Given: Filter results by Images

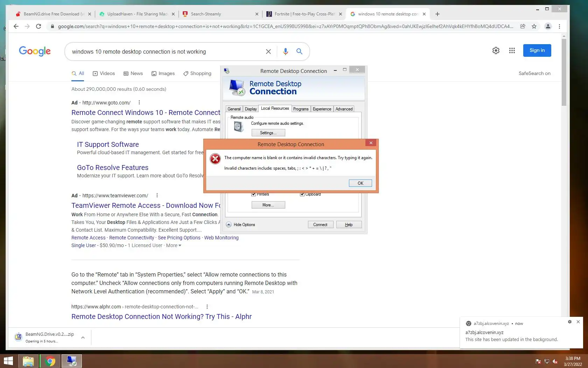Looking at the screenshot, I should pos(163,74).
